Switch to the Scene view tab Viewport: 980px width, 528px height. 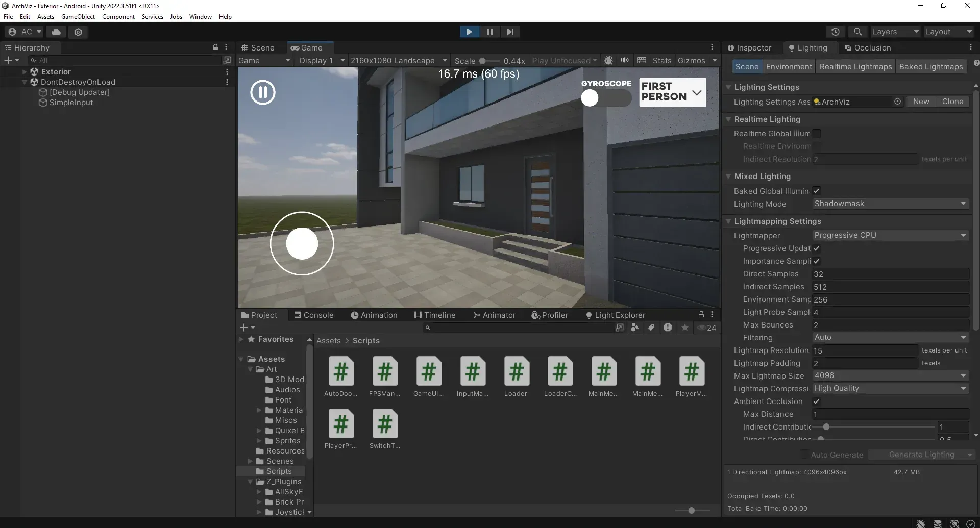(258, 47)
